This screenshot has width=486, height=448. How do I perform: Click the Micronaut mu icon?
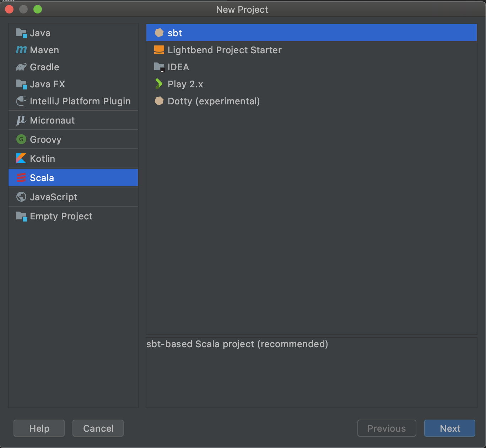click(x=21, y=120)
